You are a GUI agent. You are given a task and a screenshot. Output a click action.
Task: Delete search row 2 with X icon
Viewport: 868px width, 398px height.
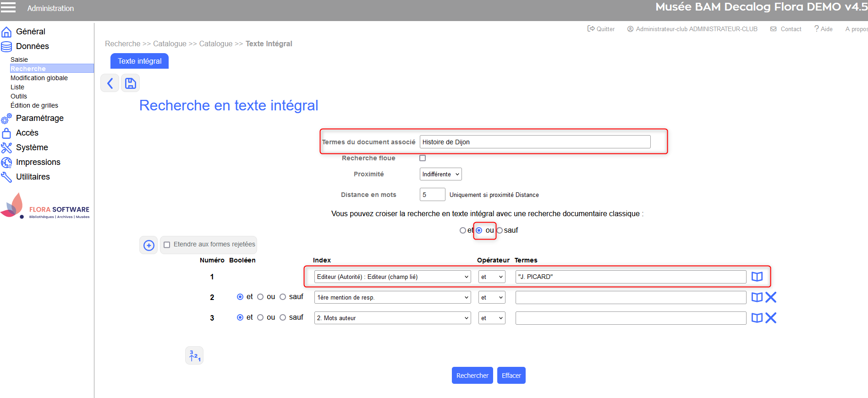(771, 297)
